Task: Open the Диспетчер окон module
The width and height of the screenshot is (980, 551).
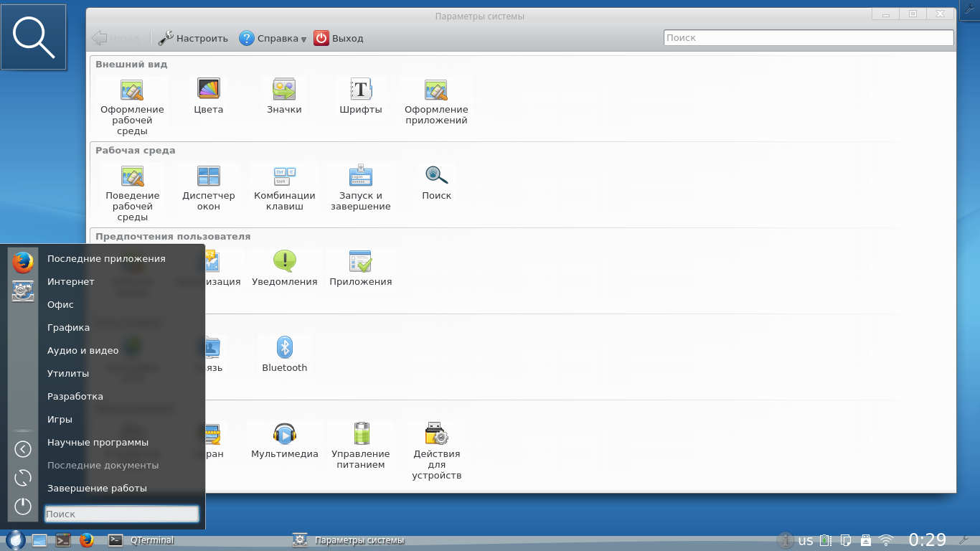Action: coord(209,187)
